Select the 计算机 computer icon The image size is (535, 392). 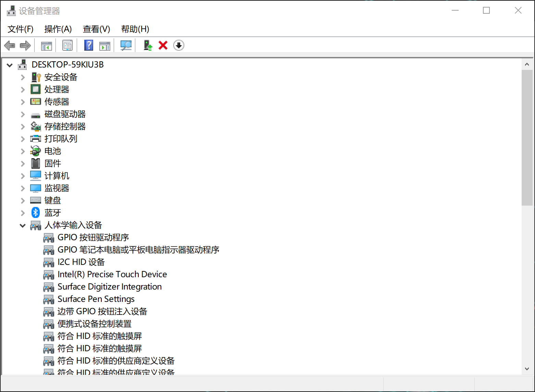[36, 176]
